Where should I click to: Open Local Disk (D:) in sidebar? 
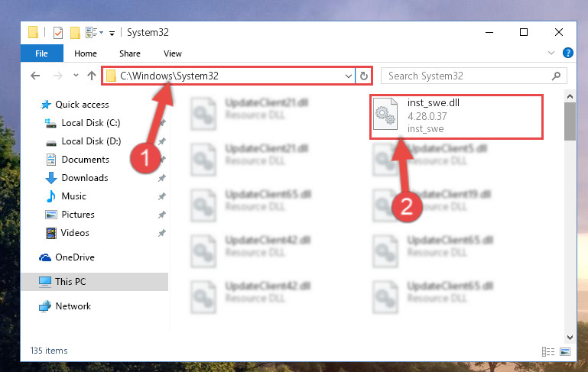click(x=91, y=141)
